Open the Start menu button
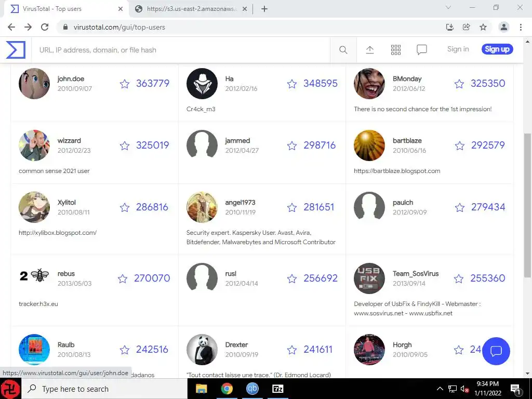This screenshot has height=399, width=532. coord(10,389)
